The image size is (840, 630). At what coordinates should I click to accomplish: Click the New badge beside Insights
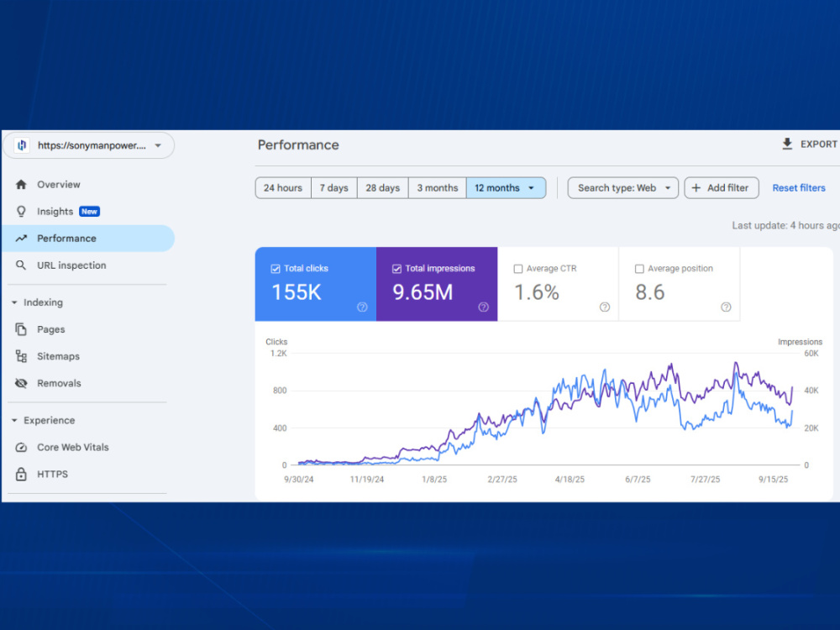[x=90, y=212]
